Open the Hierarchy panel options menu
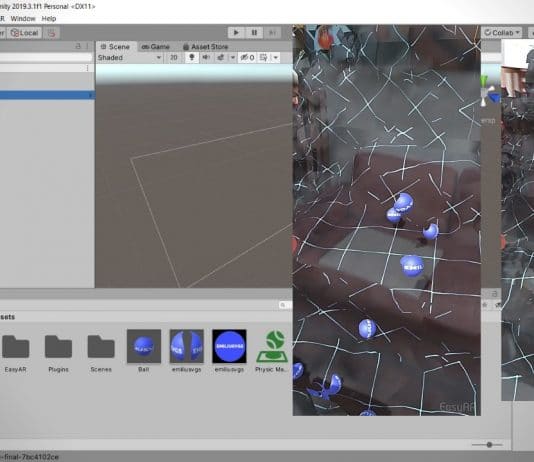Image resolution: width=534 pixels, height=462 pixels. pos(88,46)
